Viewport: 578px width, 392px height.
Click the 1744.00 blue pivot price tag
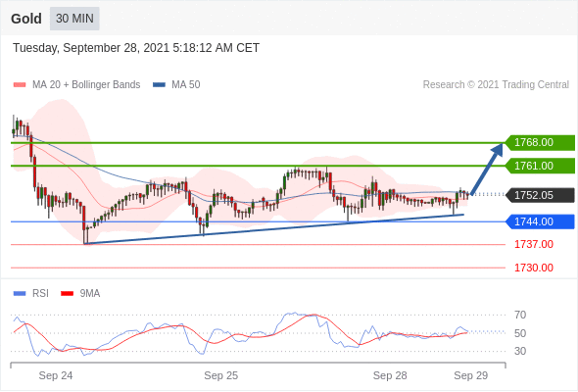click(540, 221)
